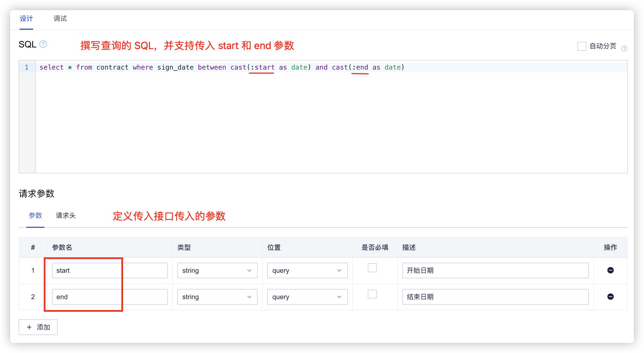The image size is (644, 353).
Task: Open type dropdown for end parameter
Action: pos(217,297)
